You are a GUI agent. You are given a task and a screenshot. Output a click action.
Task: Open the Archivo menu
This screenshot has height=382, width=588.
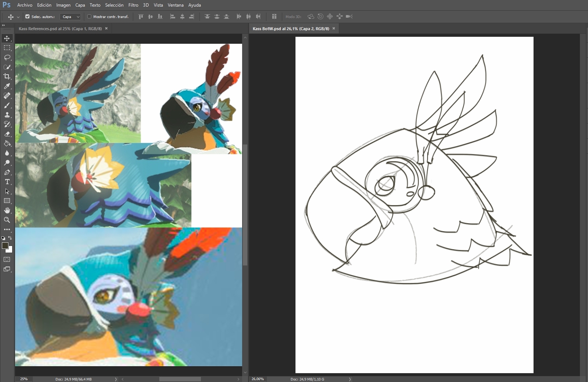(25, 5)
